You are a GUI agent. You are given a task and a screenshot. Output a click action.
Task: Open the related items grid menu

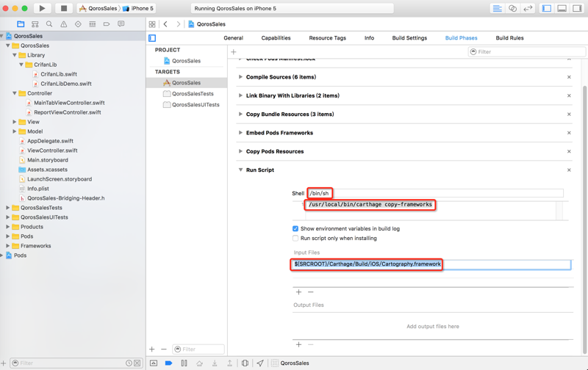pyautogui.click(x=152, y=24)
